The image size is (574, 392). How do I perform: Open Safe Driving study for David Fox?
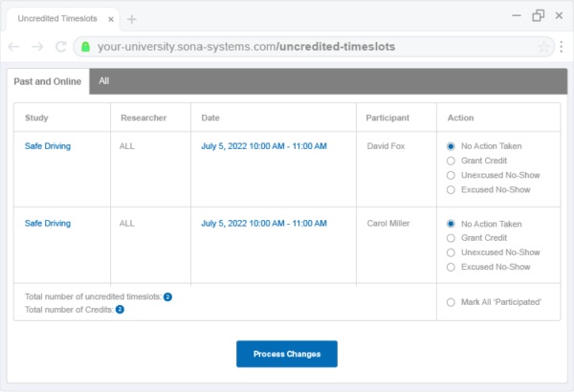(x=47, y=146)
